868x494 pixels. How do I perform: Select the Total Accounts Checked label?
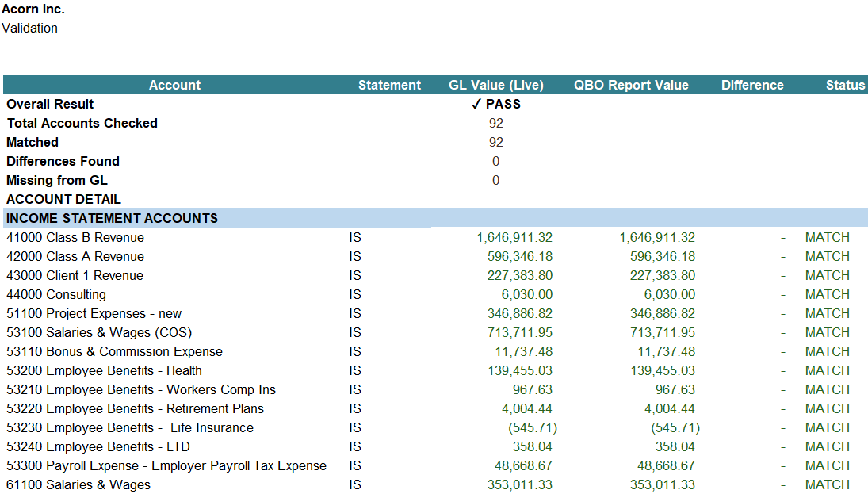click(82, 123)
